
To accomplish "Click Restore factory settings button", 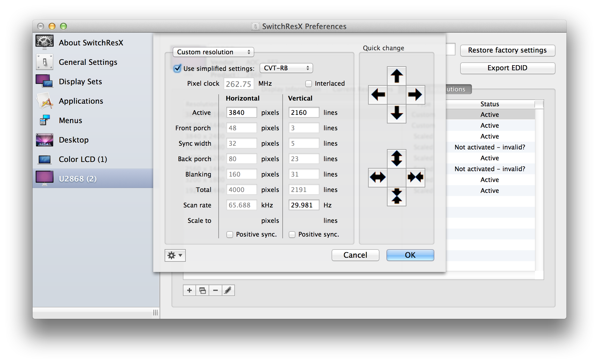I will 507,50.
